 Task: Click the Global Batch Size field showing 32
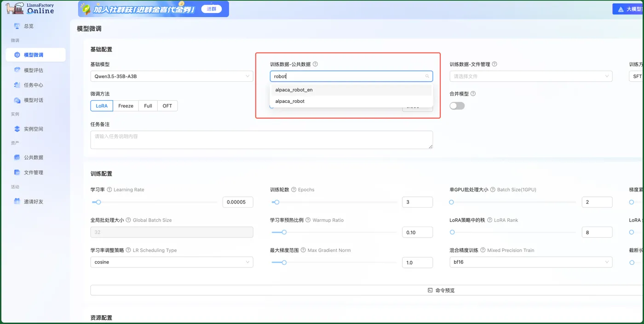point(172,232)
